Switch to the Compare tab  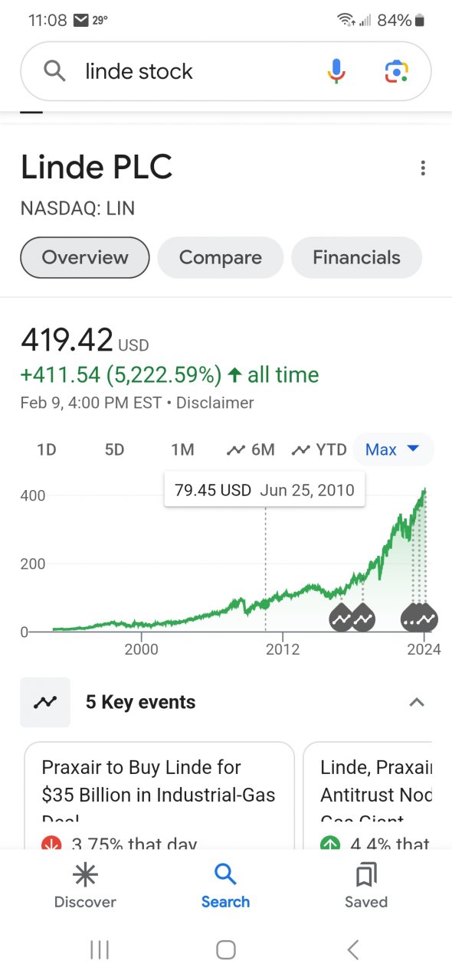[221, 257]
